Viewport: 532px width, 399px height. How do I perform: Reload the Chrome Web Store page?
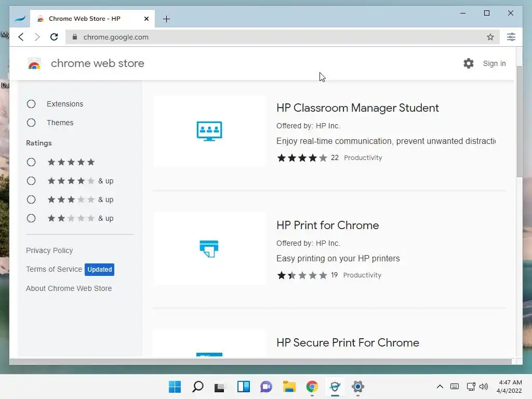point(54,37)
